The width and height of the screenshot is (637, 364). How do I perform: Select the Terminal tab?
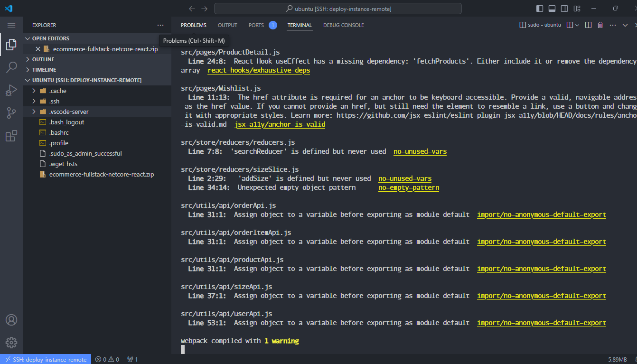(300, 25)
